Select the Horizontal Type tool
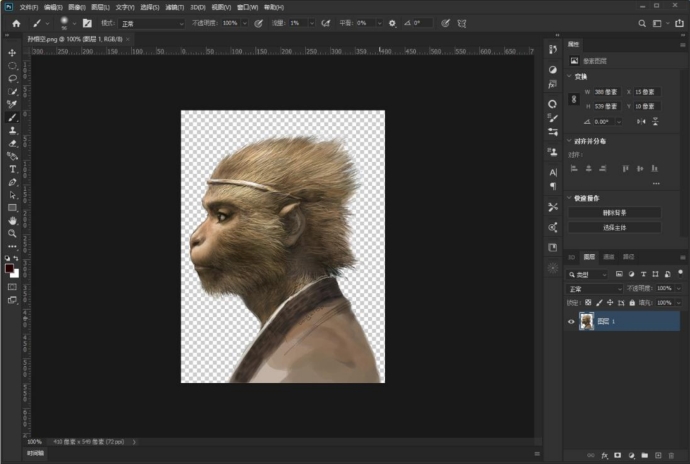 [12, 169]
